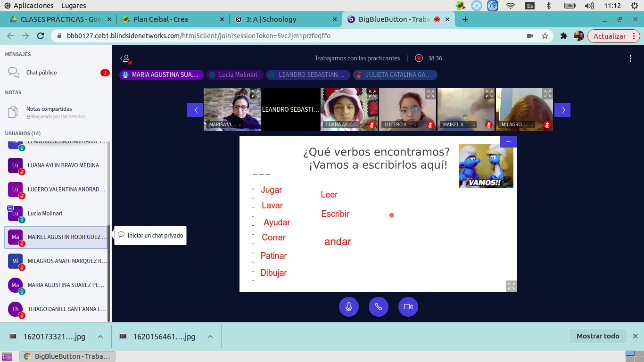
Task: Click the address bar URL
Action: pyautogui.click(x=198, y=36)
